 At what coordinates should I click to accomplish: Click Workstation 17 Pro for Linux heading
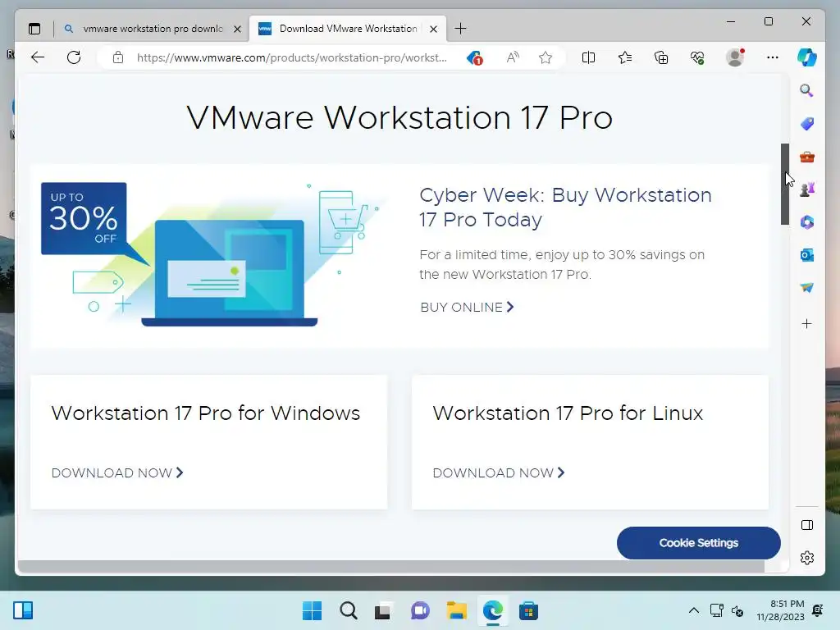click(x=568, y=413)
